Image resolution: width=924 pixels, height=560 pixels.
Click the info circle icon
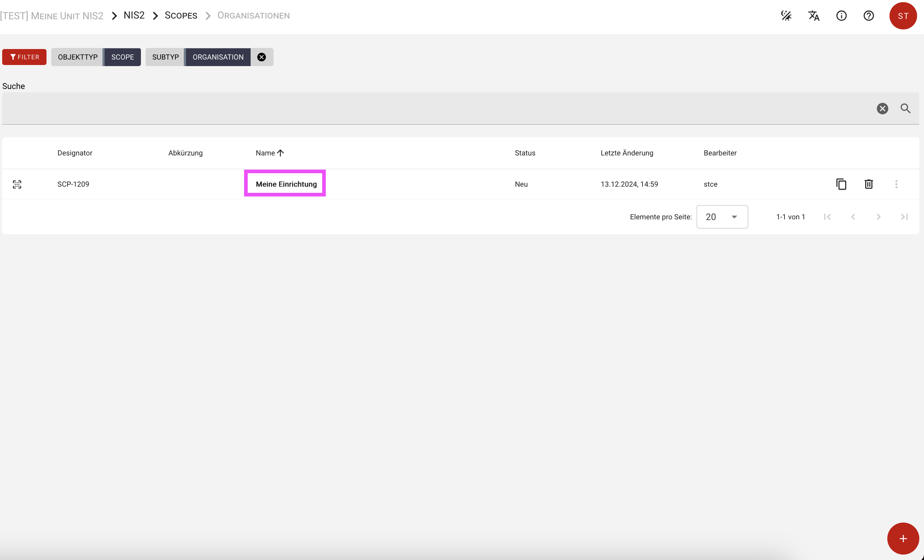(841, 16)
